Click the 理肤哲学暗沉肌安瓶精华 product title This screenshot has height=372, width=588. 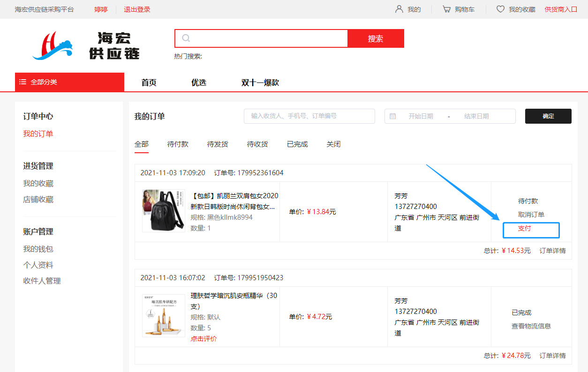[234, 301]
